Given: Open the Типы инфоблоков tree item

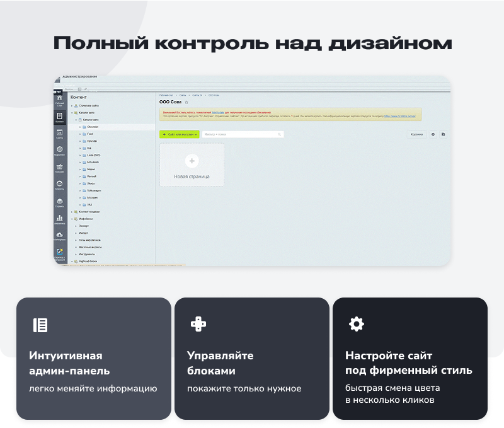Looking at the screenshot, I should [89, 240].
